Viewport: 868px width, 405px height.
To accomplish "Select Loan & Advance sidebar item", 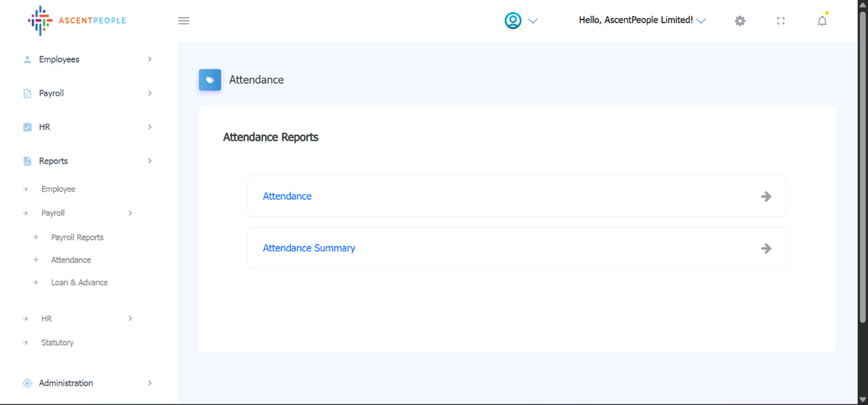I will [79, 283].
